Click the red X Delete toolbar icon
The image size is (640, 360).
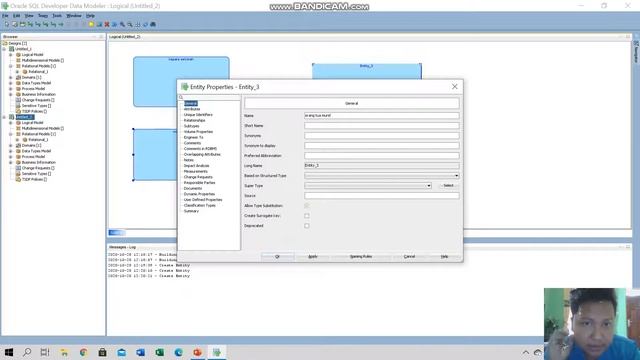tap(107, 24)
